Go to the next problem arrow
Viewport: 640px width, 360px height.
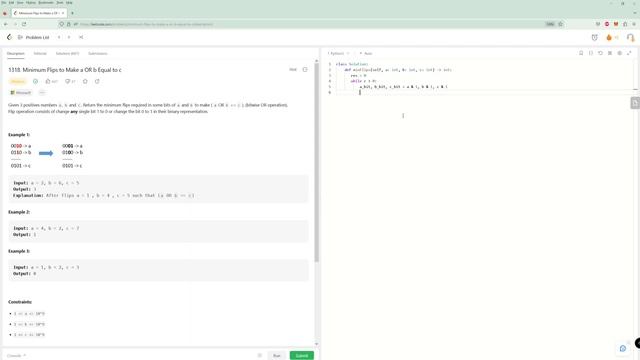click(69, 37)
